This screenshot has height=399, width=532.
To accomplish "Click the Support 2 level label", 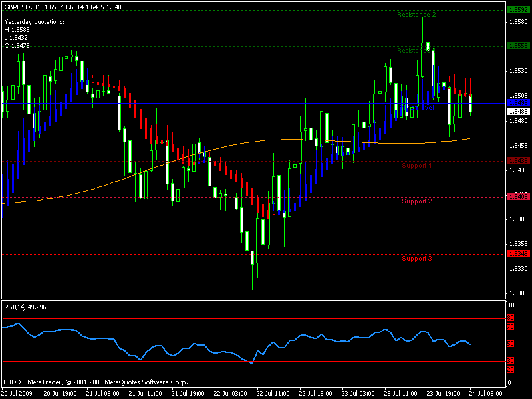I will click(x=417, y=201).
